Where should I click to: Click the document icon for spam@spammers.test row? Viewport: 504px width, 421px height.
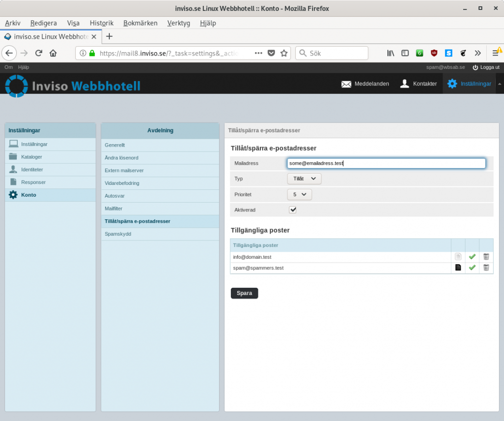click(x=458, y=268)
